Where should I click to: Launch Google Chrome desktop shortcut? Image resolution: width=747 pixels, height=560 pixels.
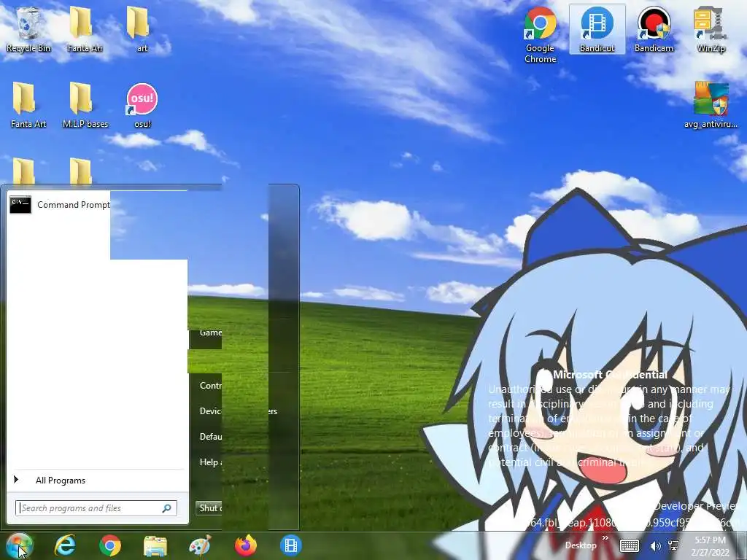point(541,35)
